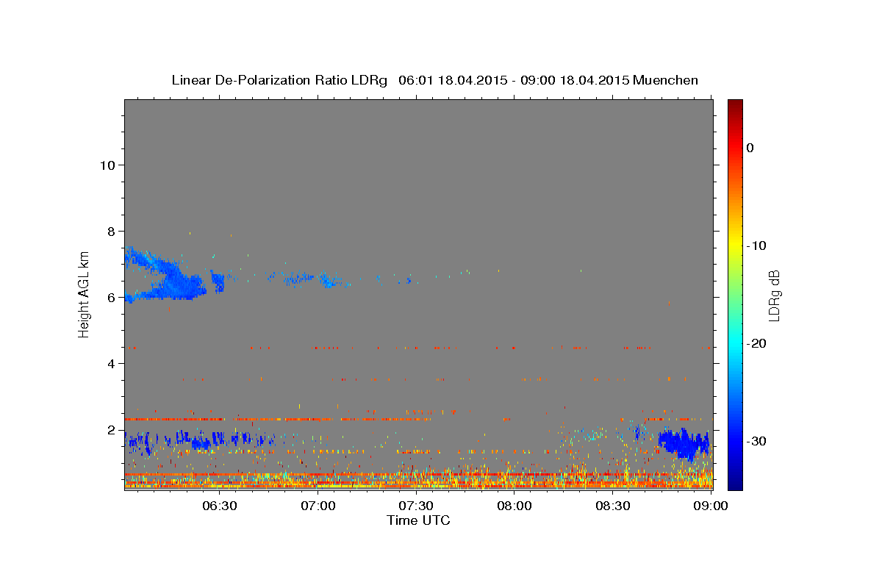Click the '08:30' time axis label
Viewport: 882px width, 588px height.
click(x=613, y=506)
